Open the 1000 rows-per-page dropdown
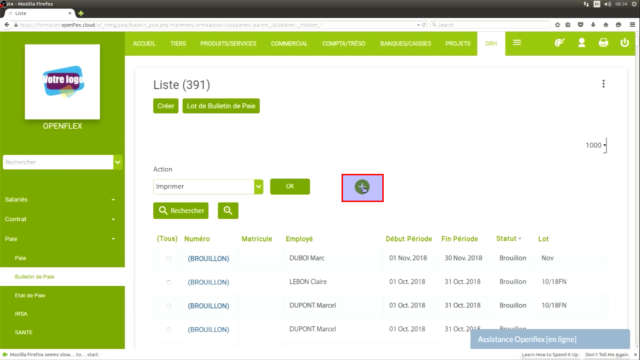 pyautogui.click(x=596, y=145)
